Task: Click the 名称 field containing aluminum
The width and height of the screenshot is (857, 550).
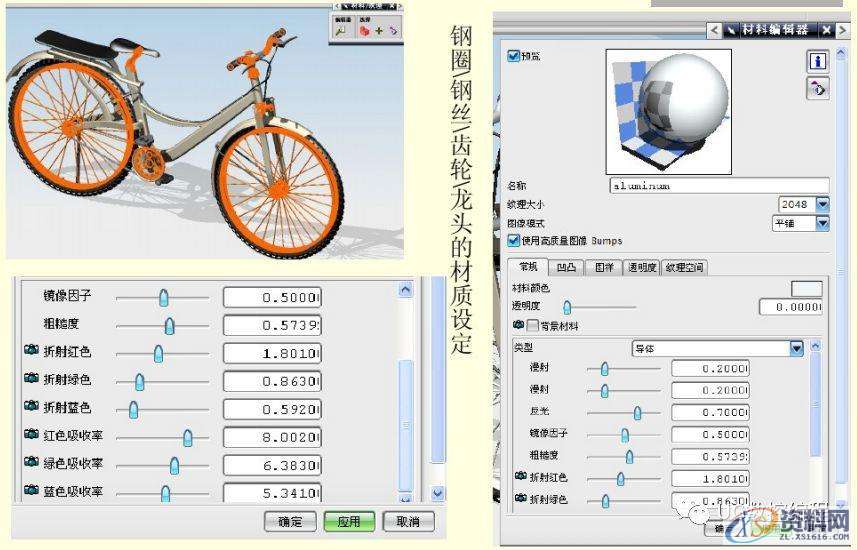Action: coord(718,185)
